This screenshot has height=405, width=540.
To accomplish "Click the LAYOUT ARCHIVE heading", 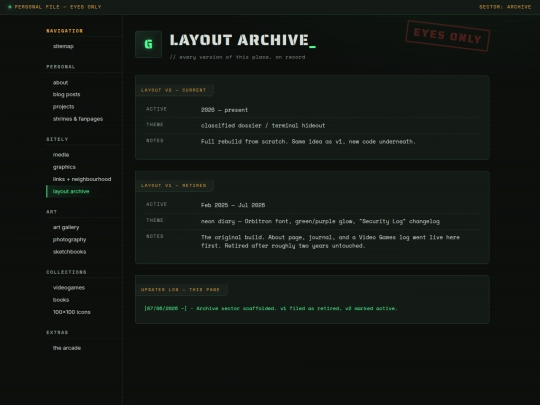I will click(x=242, y=40).
